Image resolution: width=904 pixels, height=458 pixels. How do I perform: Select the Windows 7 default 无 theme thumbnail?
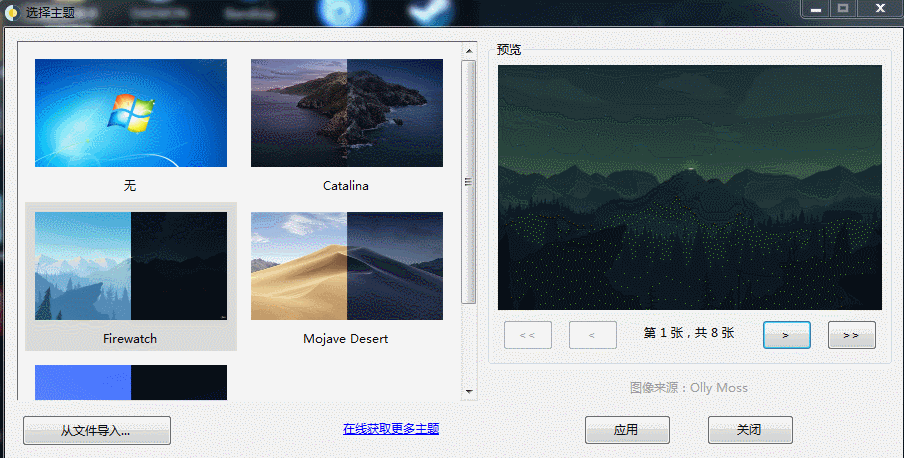coord(131,113)
